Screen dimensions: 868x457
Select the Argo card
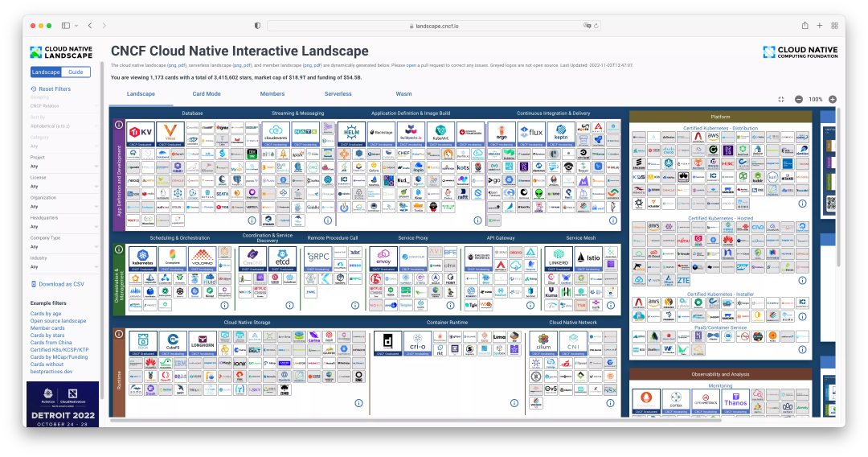(502, 134)
